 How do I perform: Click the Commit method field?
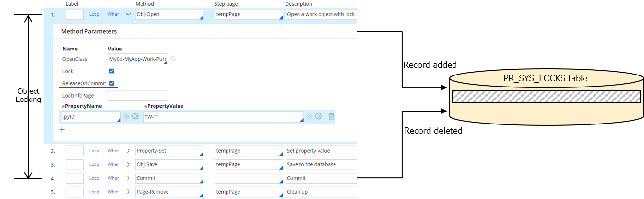point(169,178)
